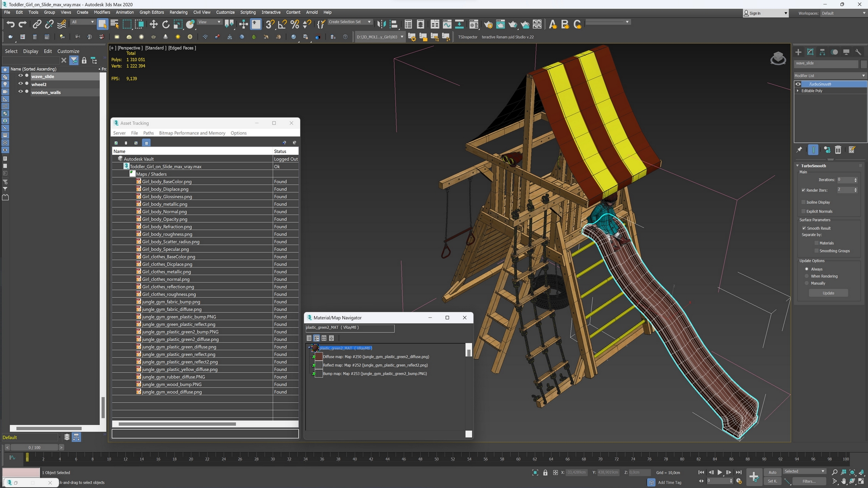Open the Curve Editor icon
The image size is (868, 488).
click(447, 24)
